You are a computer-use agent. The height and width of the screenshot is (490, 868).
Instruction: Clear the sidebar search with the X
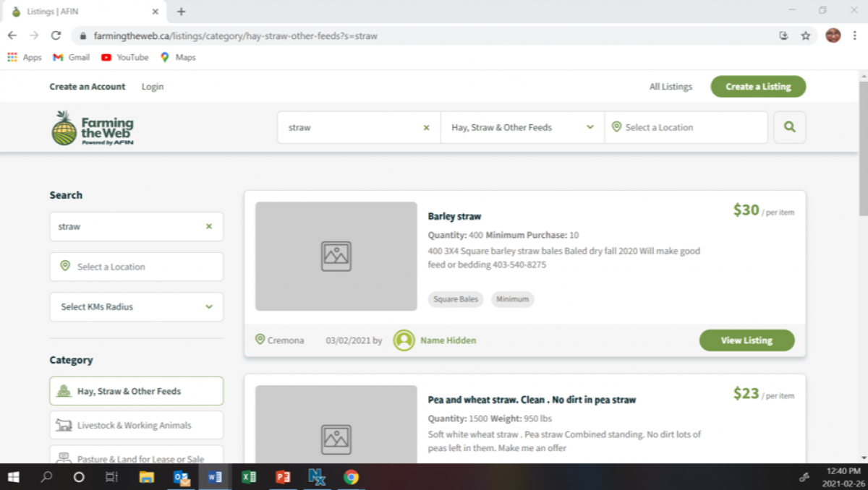click(209, 226)
